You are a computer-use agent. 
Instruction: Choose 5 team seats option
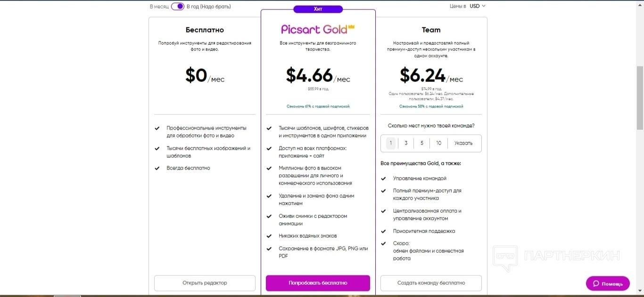(x=422, y=143)
